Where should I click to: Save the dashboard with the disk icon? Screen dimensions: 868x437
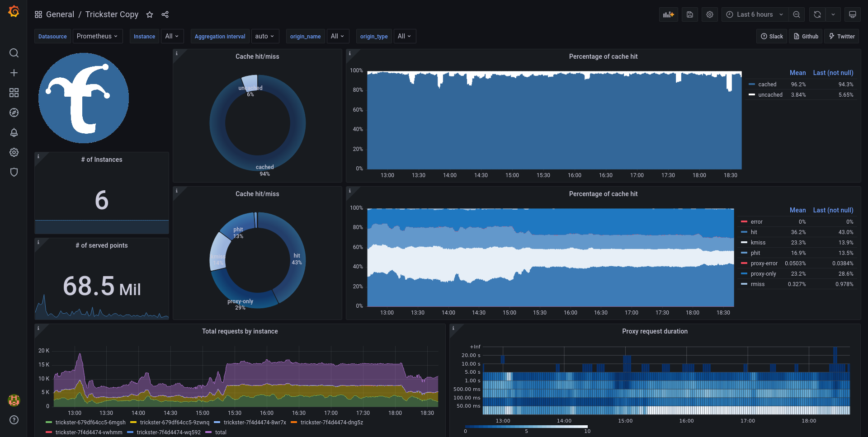[690, 14]
